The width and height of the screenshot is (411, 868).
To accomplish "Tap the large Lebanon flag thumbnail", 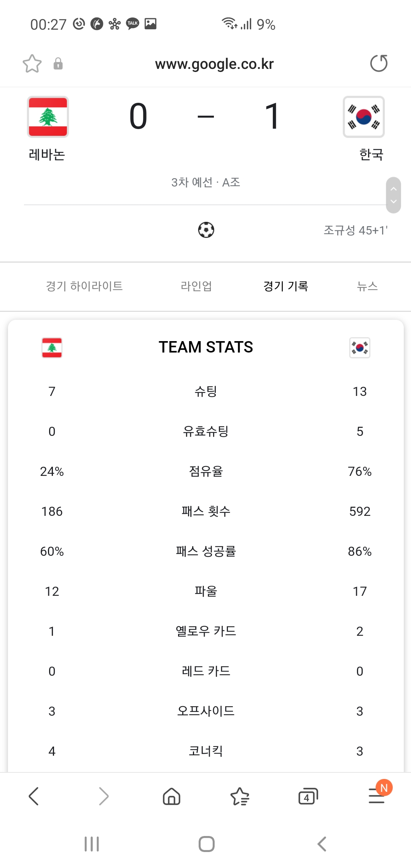I will click(48, 117).
